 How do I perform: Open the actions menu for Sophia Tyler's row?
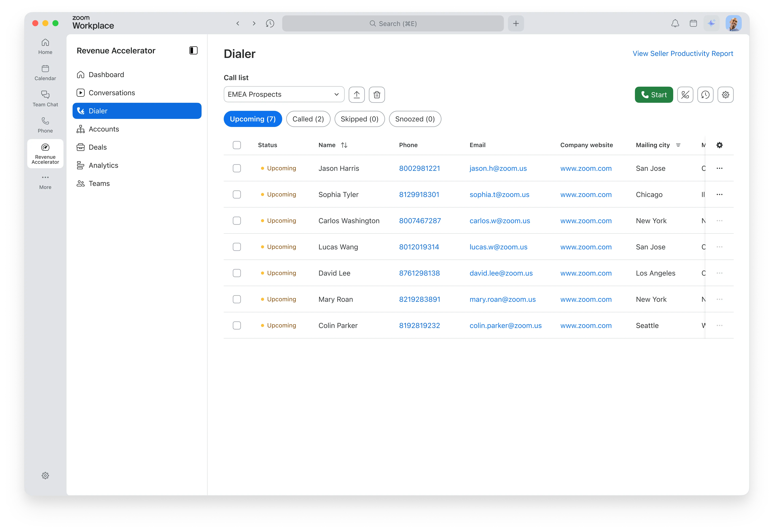click(719, 194)
